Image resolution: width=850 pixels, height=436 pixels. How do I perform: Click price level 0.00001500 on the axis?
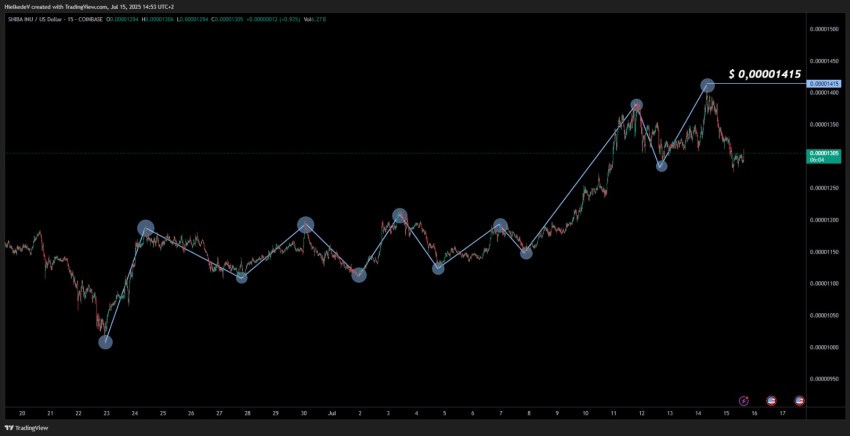click(x=824, y=29)
